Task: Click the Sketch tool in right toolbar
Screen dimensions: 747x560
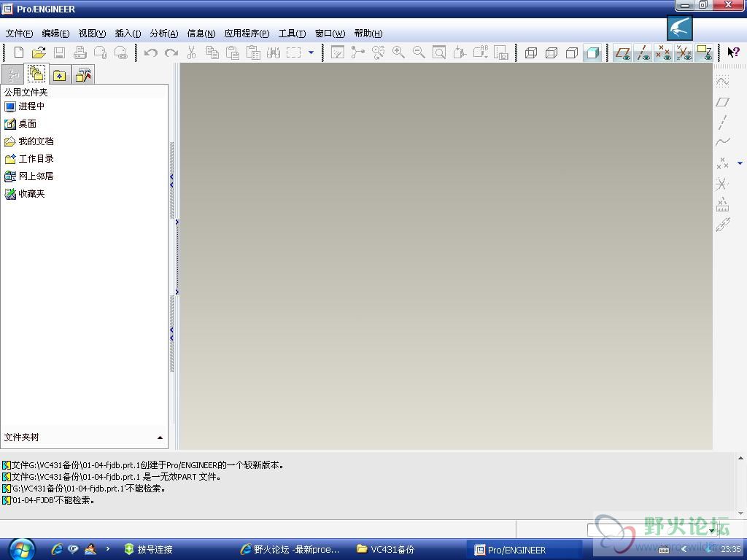Action: click(722, 82)
